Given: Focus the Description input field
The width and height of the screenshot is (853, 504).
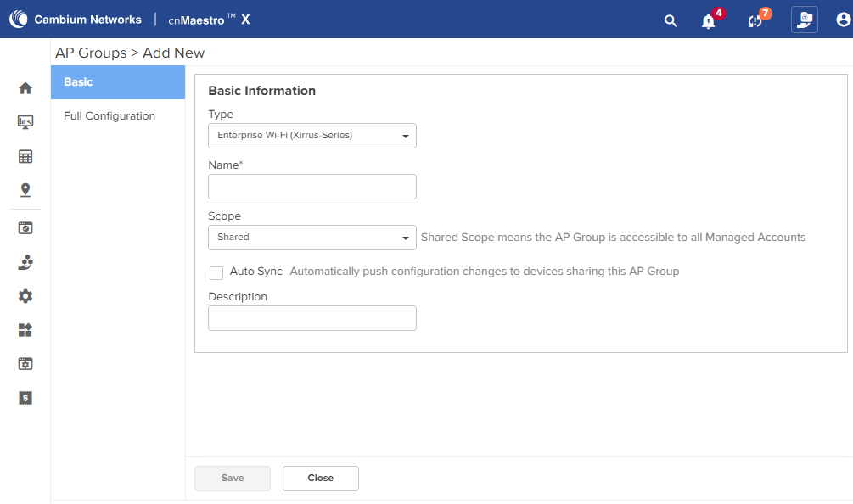Looking at the screenshot, I should [x=312, y=318].
